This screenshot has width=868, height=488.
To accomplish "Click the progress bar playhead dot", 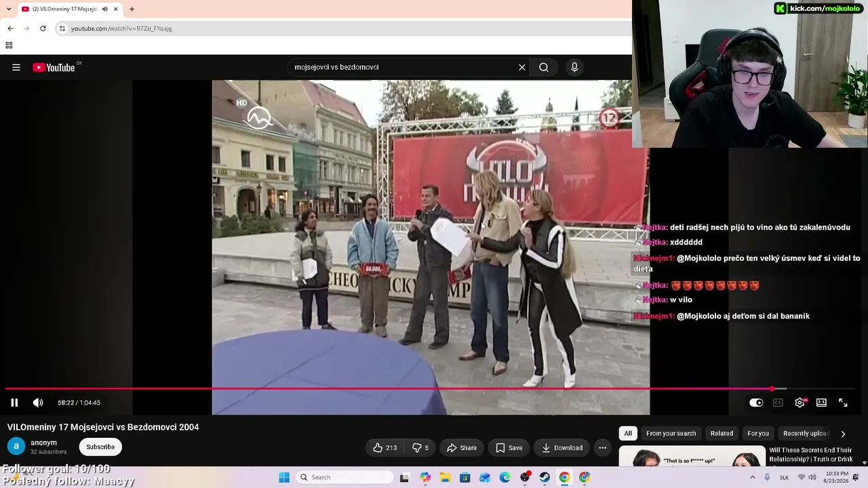I will click(x=772, y=389).
